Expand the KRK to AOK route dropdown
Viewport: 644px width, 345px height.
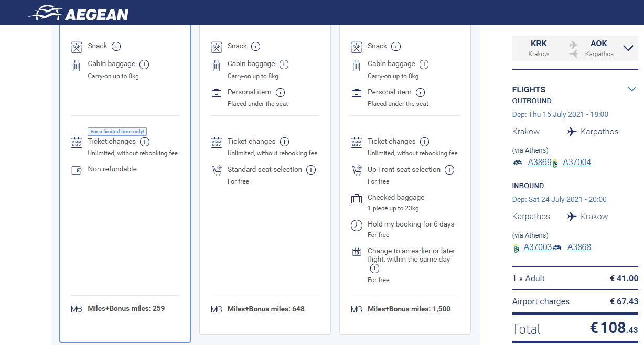pos(628,48)
